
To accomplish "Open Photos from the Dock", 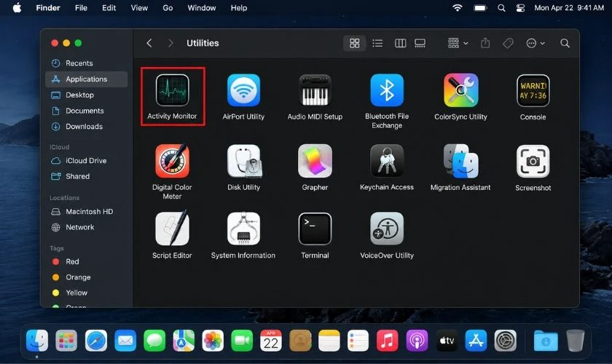I will (213, 341).
